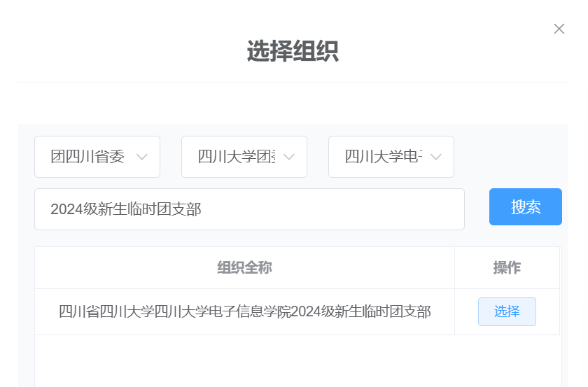Click the chevron arrow on 四川大学团委 selector

pos(289,157)
